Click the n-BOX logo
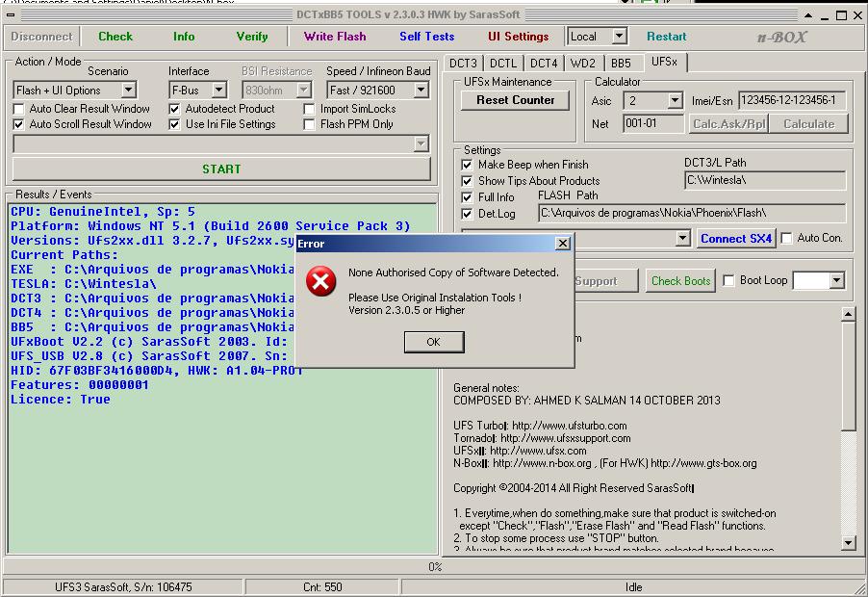The height and width of the screenshot is (597, 868). (x=782, y=38)
